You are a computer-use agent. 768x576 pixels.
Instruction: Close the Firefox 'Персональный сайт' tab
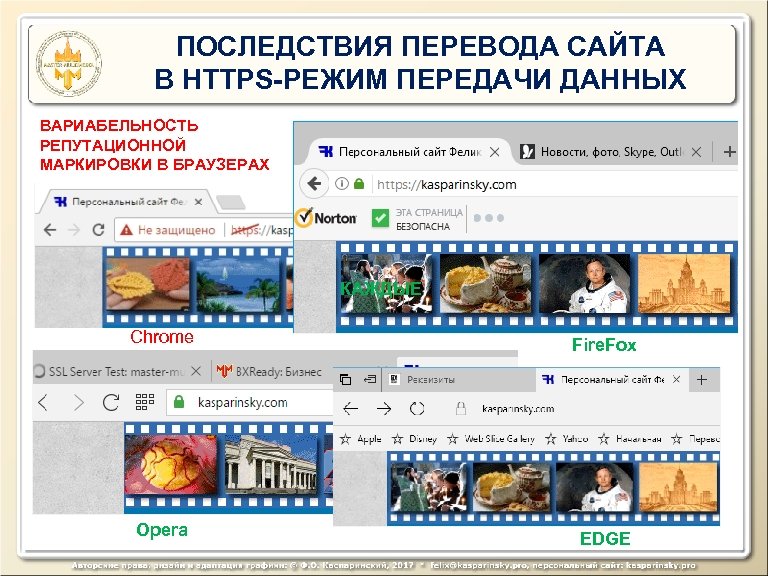pyautogui.click(x=495, y=152)
